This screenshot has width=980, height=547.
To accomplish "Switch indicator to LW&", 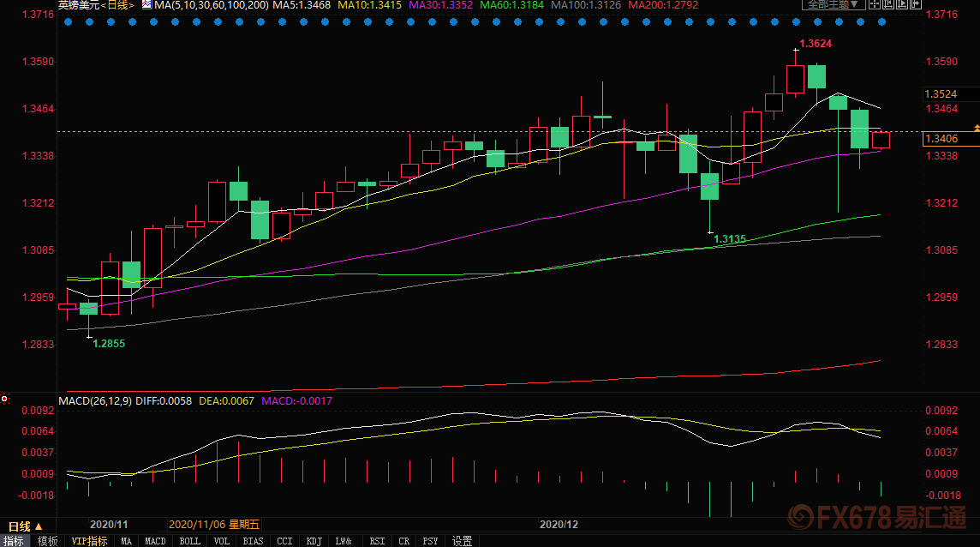I will (344, 541).
